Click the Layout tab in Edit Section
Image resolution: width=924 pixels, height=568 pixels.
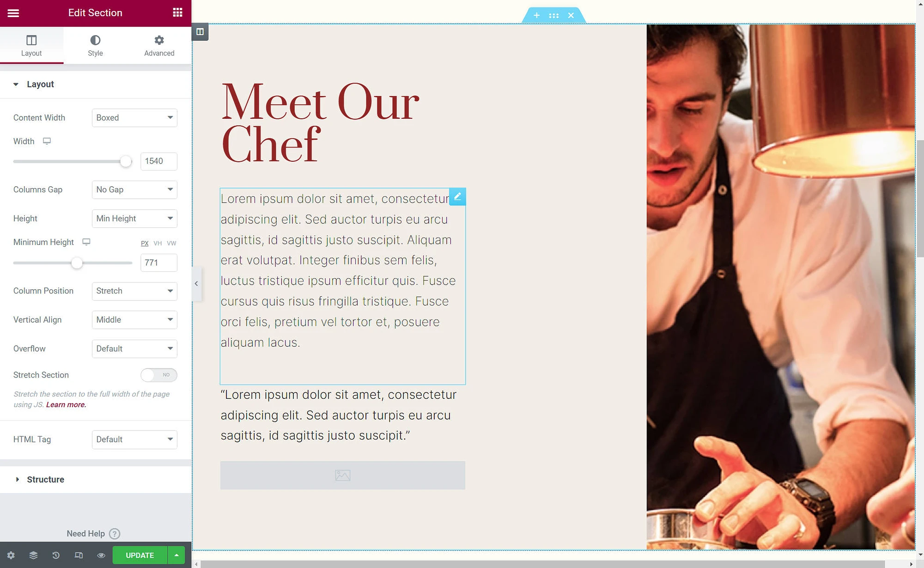click(31, 45)
